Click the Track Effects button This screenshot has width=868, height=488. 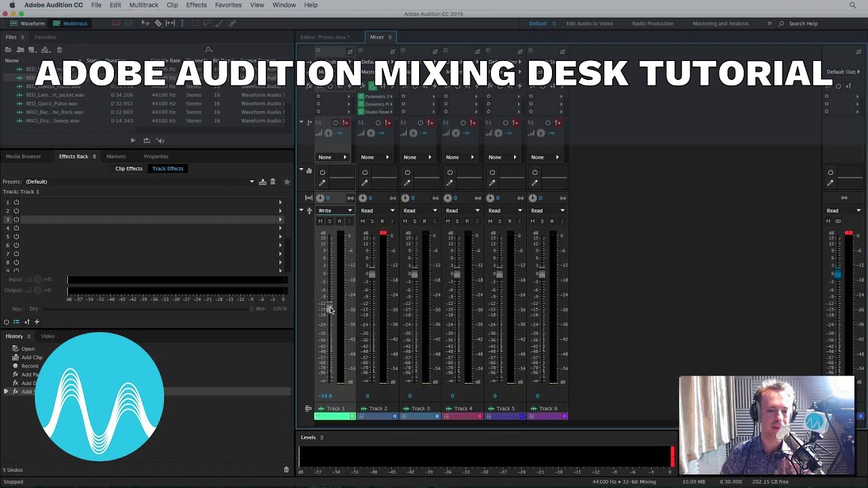[167, 169]
